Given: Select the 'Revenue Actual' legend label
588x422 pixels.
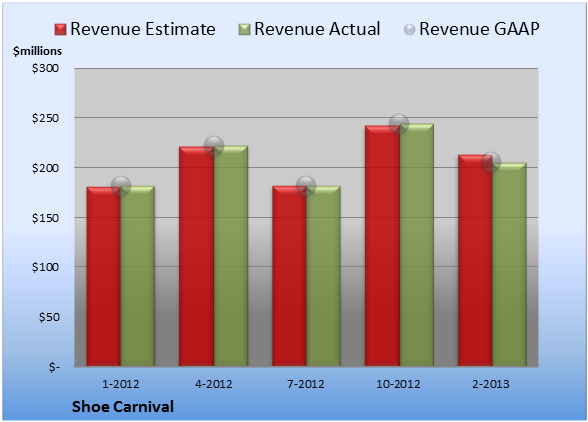Looking at the screenshot, I should tap(317, 29).
